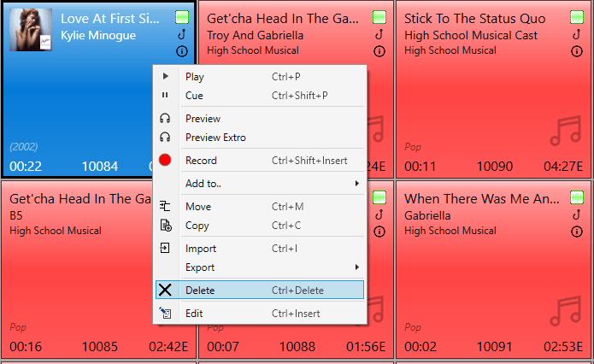594x364 pixels.
Task: Click green waveform icon on Stick To The Status Quo
Action: point(577,17)
